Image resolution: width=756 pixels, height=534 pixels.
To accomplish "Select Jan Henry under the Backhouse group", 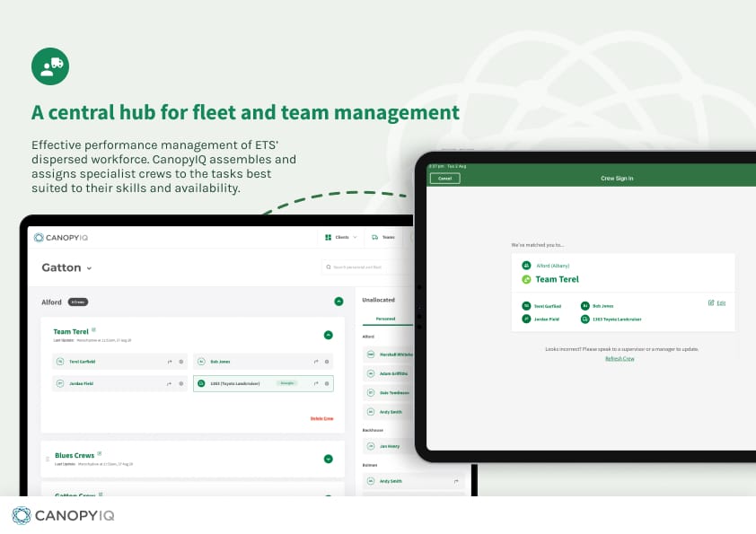I will 388,446.
